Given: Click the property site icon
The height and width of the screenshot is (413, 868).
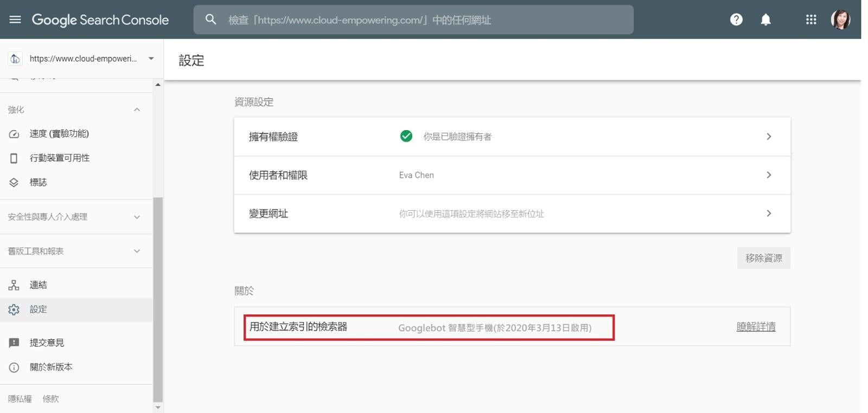Looking at the screenshot, I should 15,59.
